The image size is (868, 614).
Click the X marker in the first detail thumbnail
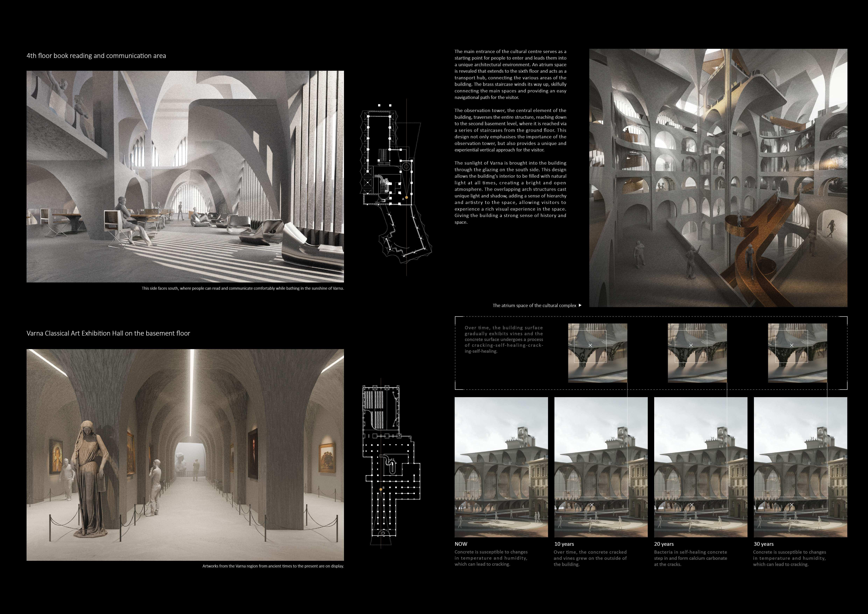coord(590,345)
